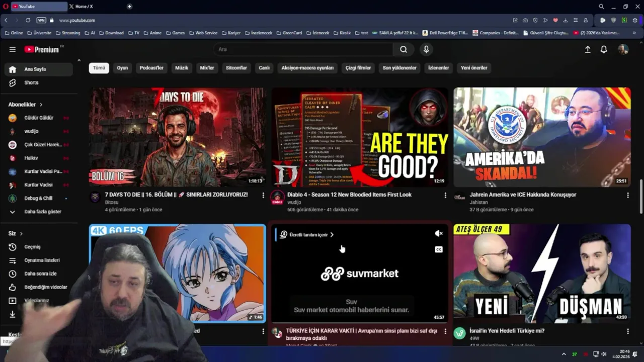The image size is (644, 362).
Task: Open the ATEŞ ÖLÇER 49 video thumbnail
Action: (542, 274)
